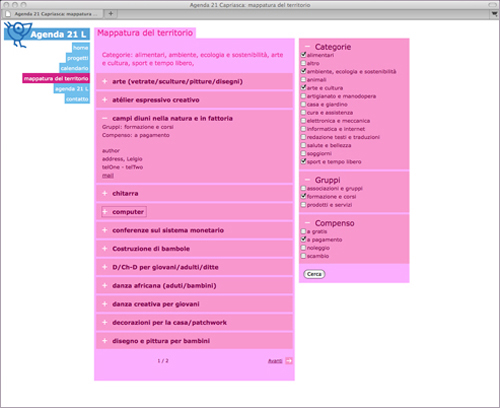
Task: Click the Avanti next-page arrow icon
Action: tap(289, 361)
